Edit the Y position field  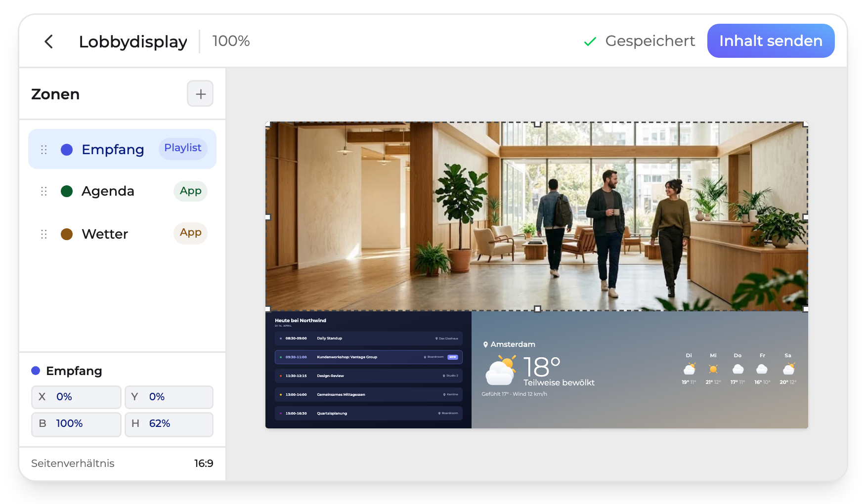(x=169, y=397)
